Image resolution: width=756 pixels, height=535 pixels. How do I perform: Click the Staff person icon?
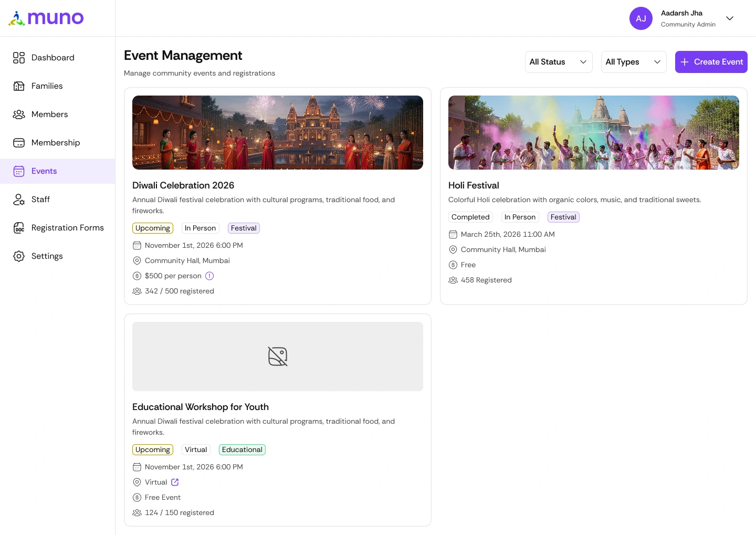19,200
